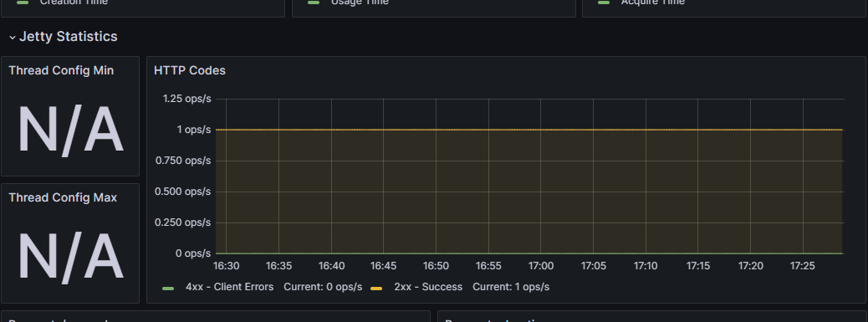Toggle the 4xx - Client Errors legend series
868x322 pixels.
tap(229, 287)
